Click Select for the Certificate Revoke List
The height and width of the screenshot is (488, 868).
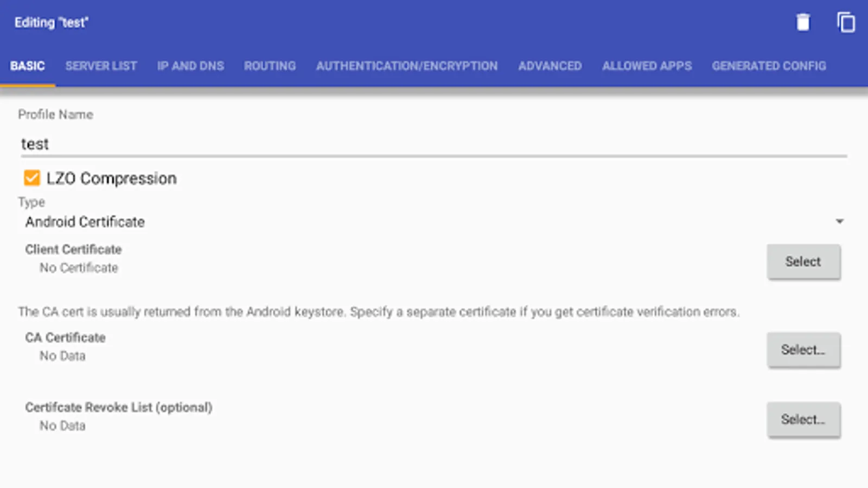coord(803,419)
